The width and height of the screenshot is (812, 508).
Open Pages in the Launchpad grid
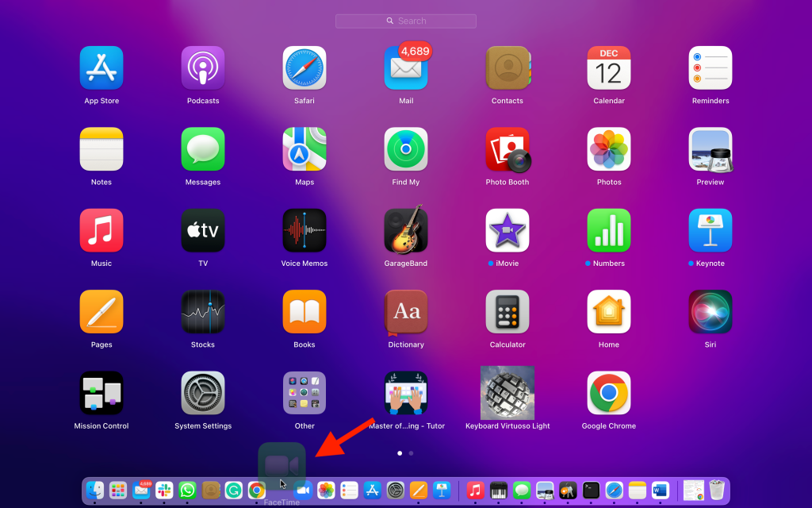(x=101, y=311)
